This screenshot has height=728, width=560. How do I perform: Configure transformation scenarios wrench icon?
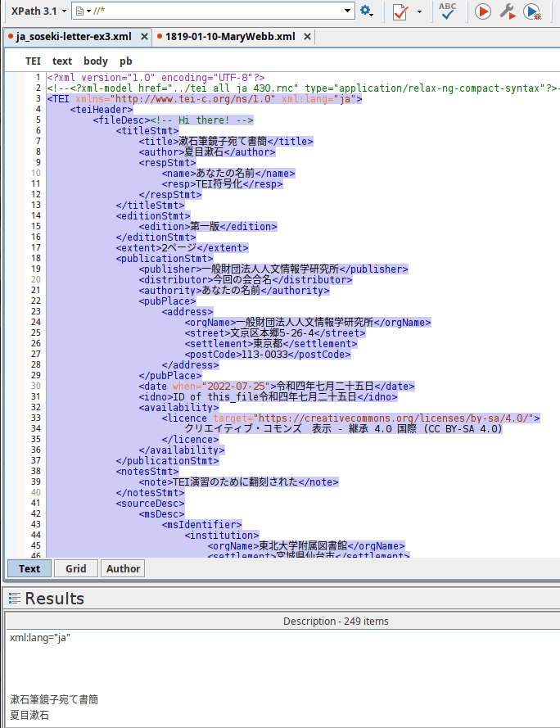(508, 11)
